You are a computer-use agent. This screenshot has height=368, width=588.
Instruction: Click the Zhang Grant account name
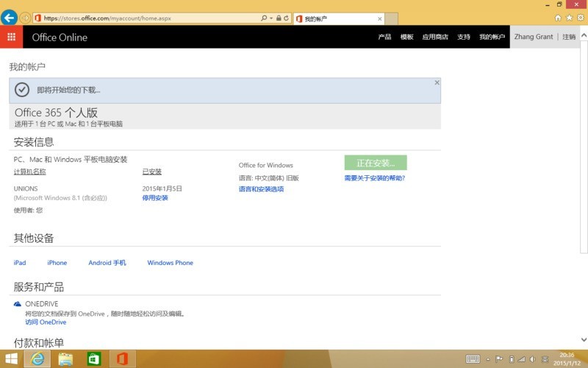point(534,37)
